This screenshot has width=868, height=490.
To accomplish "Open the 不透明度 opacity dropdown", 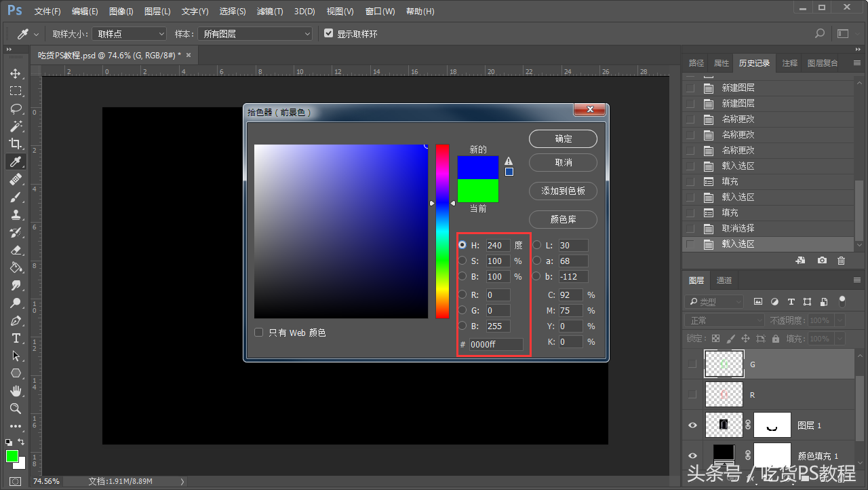I will pyautogui.click(x=840, y=320).
